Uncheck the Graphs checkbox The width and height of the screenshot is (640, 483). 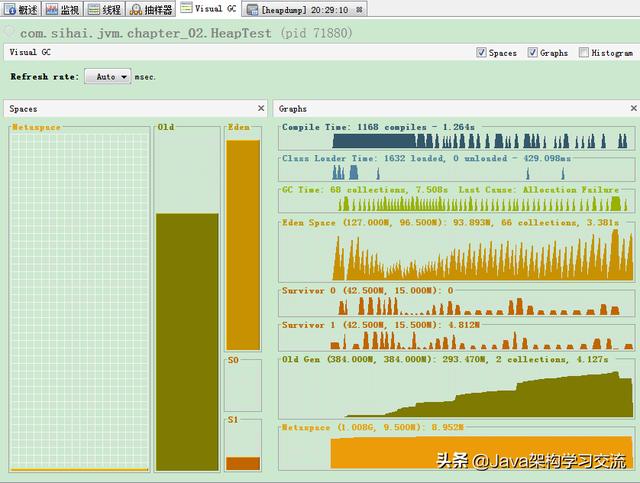pos(532,52)
